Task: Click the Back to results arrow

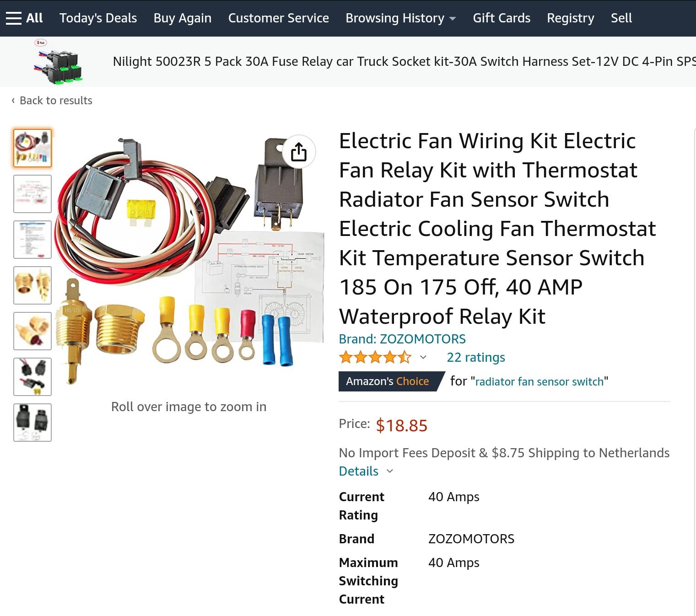Action: 13,100
